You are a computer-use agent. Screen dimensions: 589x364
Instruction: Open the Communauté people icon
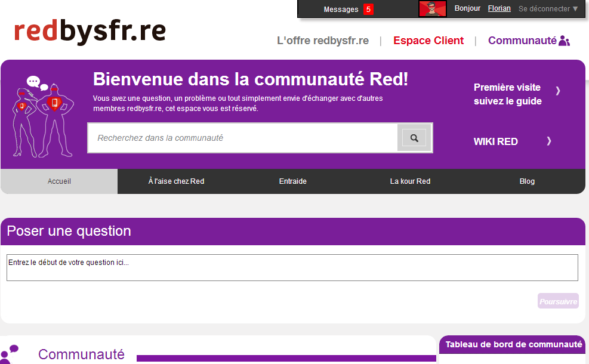(x=564, y=41)
